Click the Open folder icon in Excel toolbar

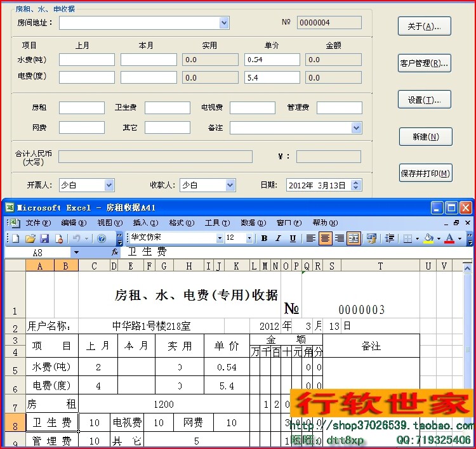click(30, 238)
